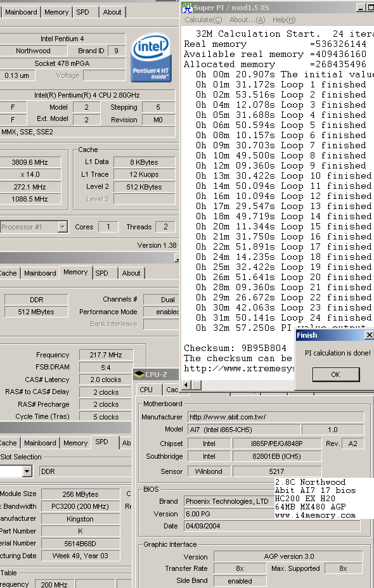
Task: Open About tab in the topmost CPU-Z window
Action: [x=112, y=12]
